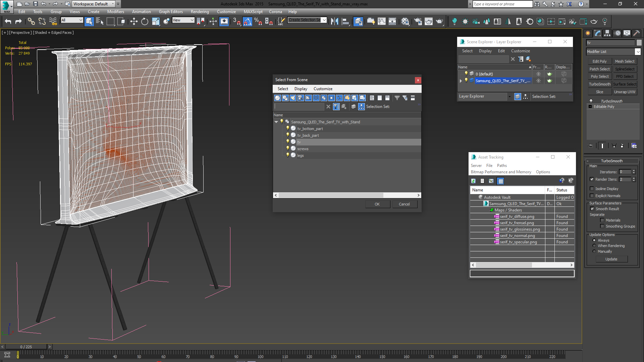
Task: Open the Schematic View icon
Action: click(392, 22)
